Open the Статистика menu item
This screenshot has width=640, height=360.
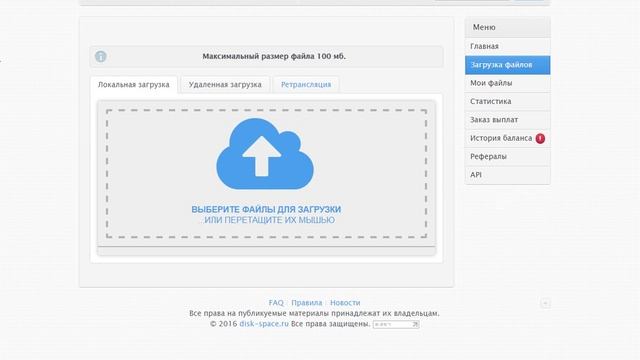[x=507, y=102]
